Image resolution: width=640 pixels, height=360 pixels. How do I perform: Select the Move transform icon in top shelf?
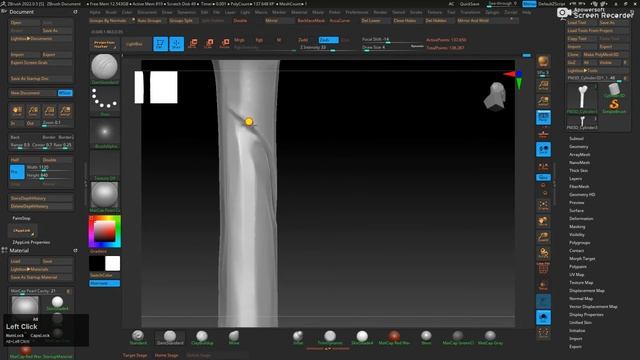click(x=193, y=43)
